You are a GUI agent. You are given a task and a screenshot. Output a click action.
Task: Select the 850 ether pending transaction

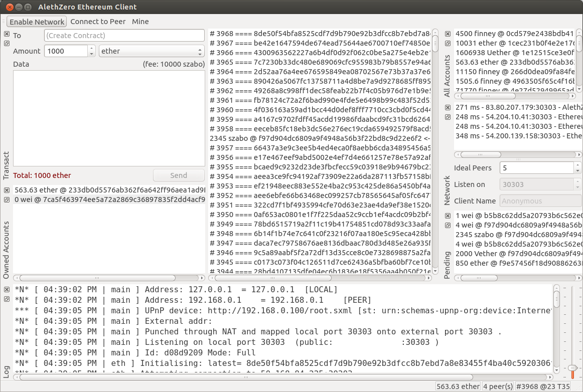[x=518, y=263]
